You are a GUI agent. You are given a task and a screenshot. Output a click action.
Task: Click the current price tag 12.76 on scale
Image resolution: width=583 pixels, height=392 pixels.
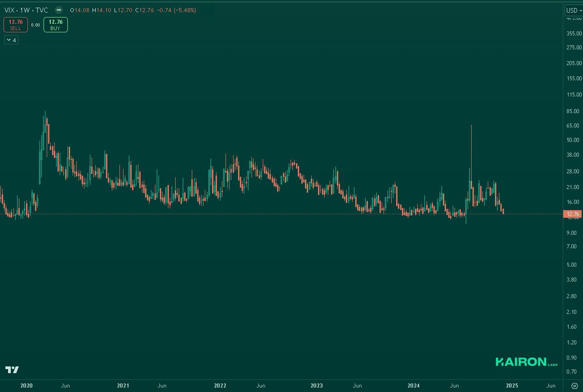(572, 214)
